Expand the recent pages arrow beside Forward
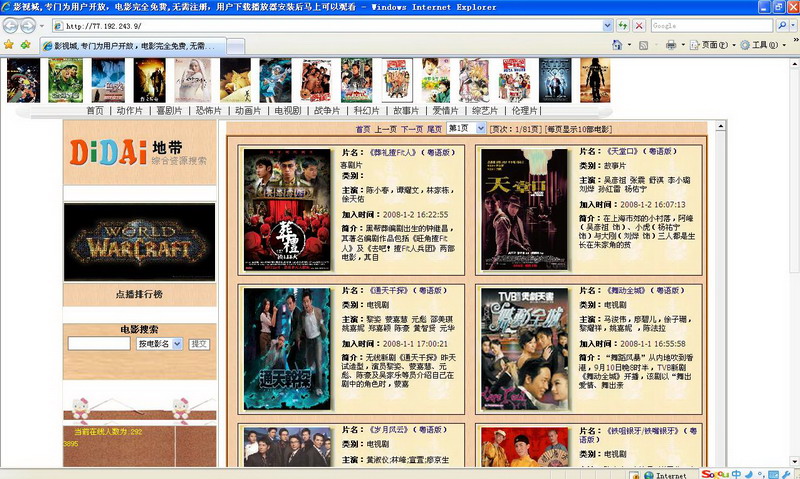The width and height of the screenshot is (800, 479). (x=42, y=26)
